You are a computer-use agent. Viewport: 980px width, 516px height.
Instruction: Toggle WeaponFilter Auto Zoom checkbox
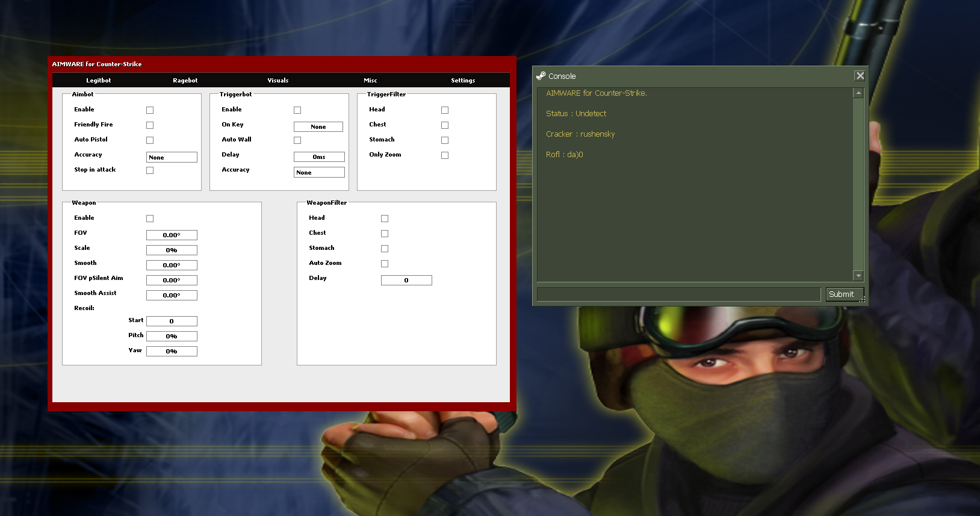point(385,264)
